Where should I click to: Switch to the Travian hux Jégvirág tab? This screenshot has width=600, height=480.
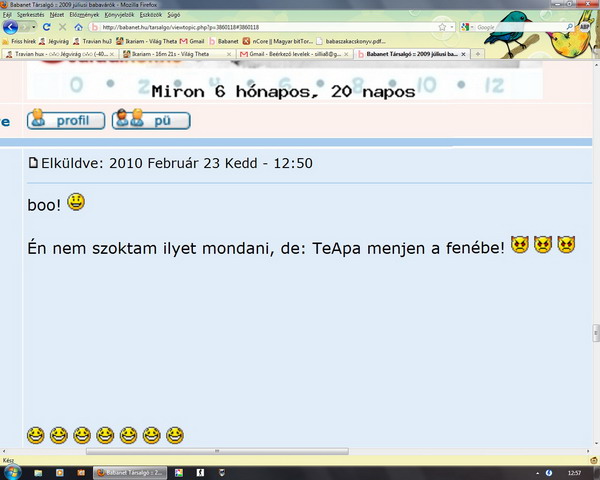tap(59, 54)
